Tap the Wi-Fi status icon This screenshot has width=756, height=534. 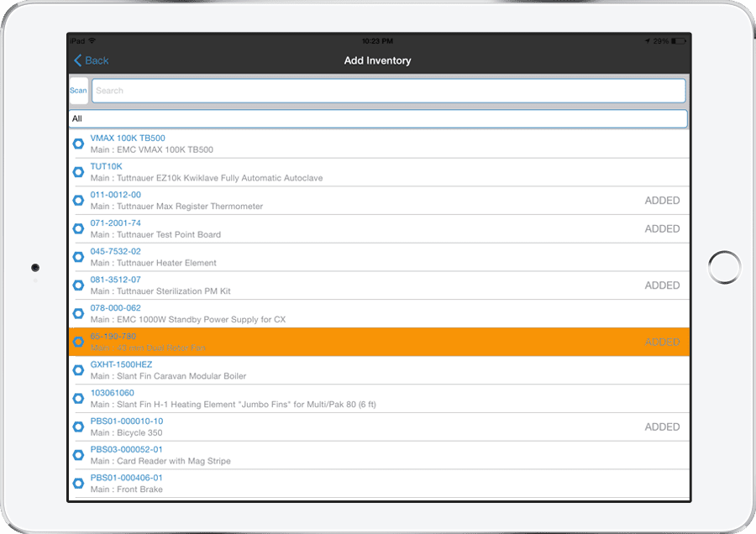pyautogui.click(x=92, y=41)
